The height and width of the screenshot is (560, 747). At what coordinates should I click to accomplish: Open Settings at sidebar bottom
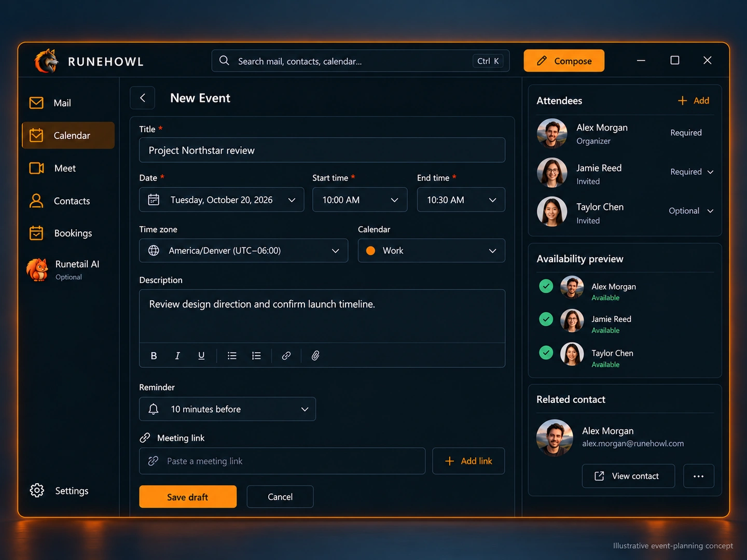[60, 491]
